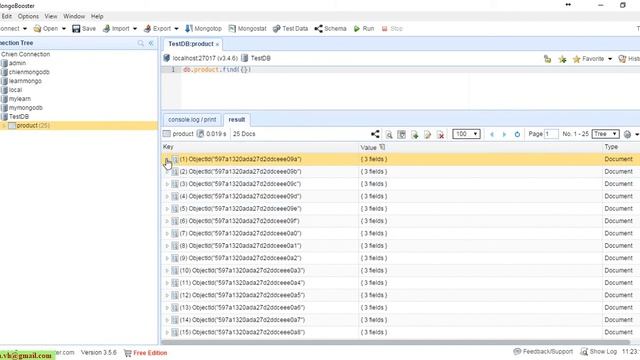Click the result settings gear icon
The image size is (640, 360).
pyautogui.click(x=627, y=134)
